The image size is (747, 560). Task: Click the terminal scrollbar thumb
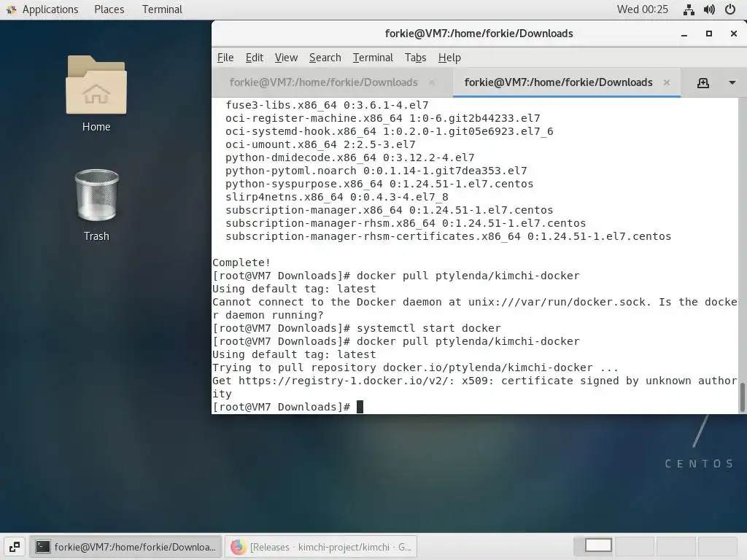(742, 397)
